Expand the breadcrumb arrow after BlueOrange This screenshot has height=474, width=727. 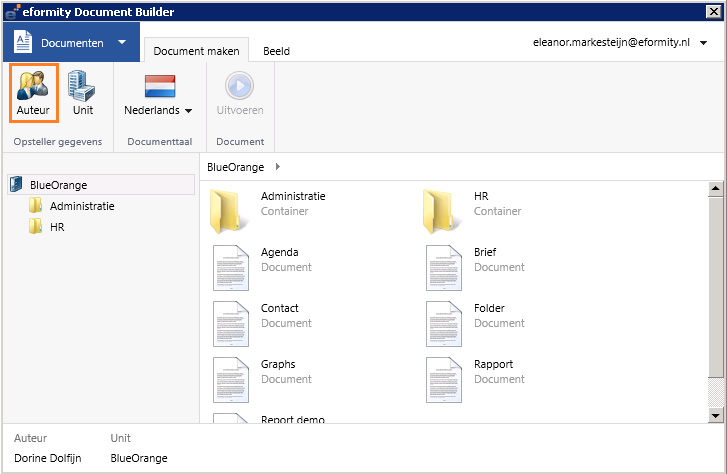278,167
